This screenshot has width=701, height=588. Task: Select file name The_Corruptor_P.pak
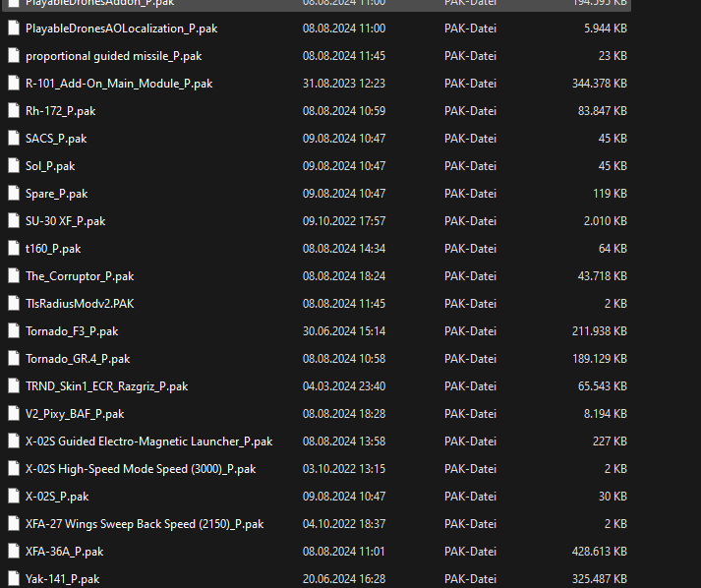click(80, 276)
